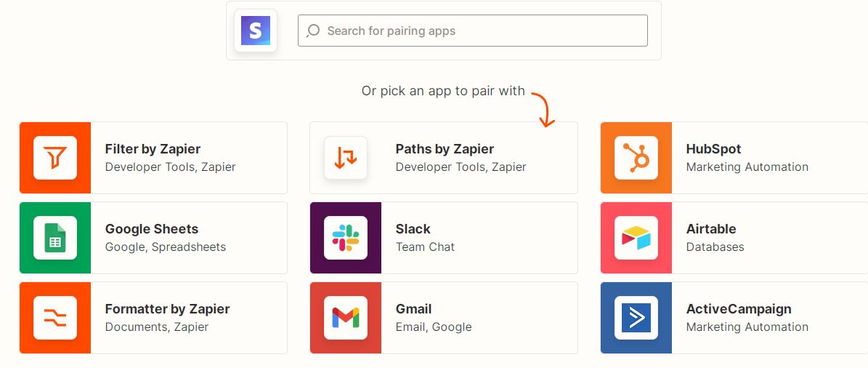Select the Paths by Zapier title
This screenshot has height=368, width=868.
(x=445, y=149)
